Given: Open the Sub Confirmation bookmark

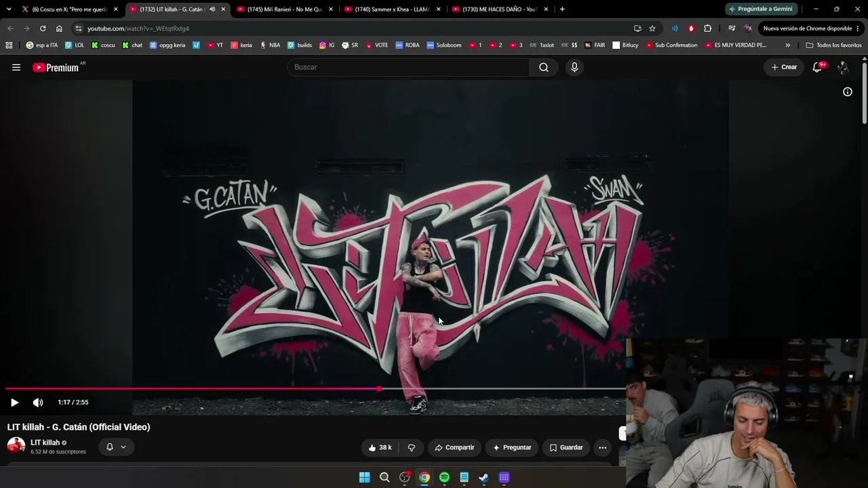Looking at the screenshot, I should (x=671, y=45).
